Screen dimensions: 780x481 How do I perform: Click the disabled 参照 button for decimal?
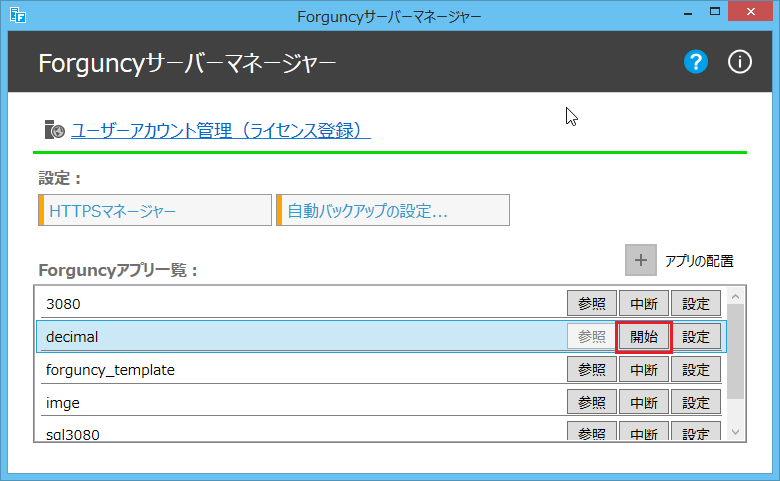[592, 337]
